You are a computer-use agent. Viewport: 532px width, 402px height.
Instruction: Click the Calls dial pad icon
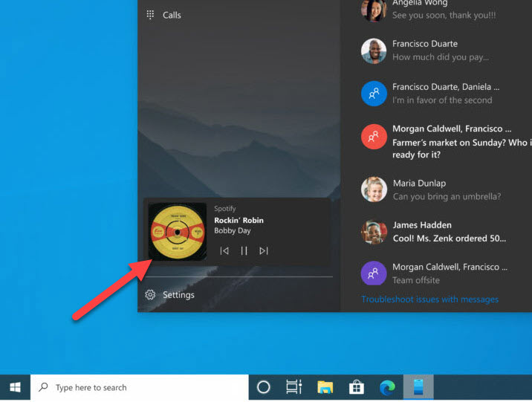(x=150, y=15)
